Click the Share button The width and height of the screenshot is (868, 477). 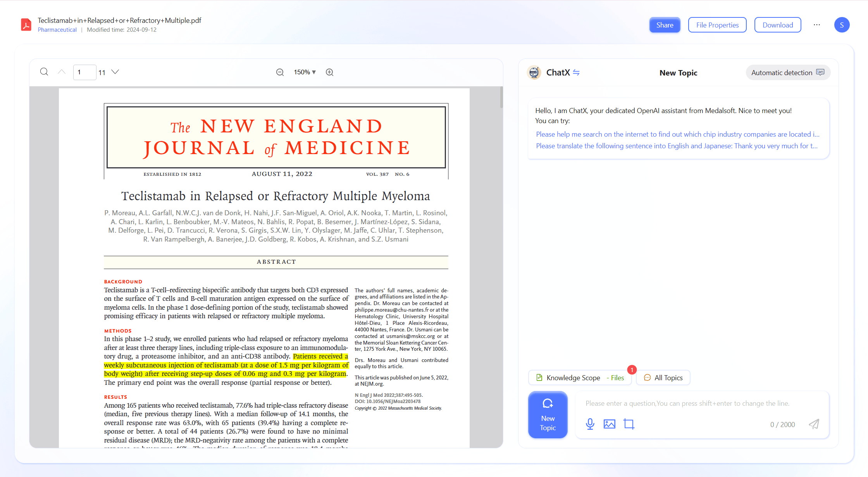pos(665,25)
